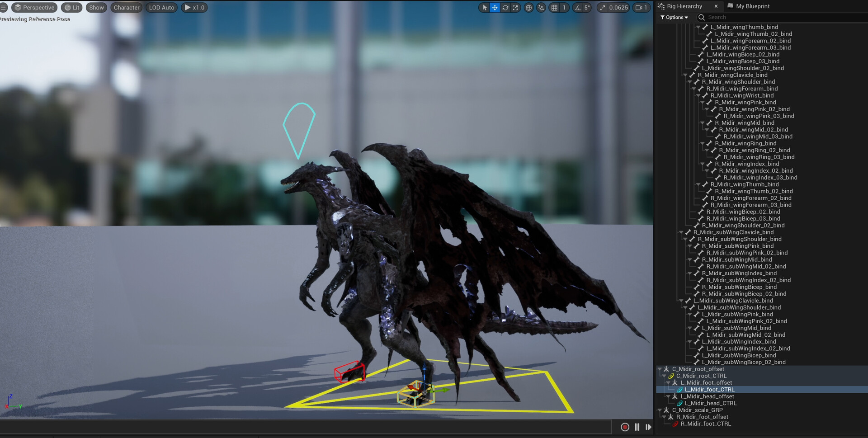Image resolution: width=868 pixels, height=438 pixels.
Task: Switch to the Rotate tool
Action: tap(505, 8)
